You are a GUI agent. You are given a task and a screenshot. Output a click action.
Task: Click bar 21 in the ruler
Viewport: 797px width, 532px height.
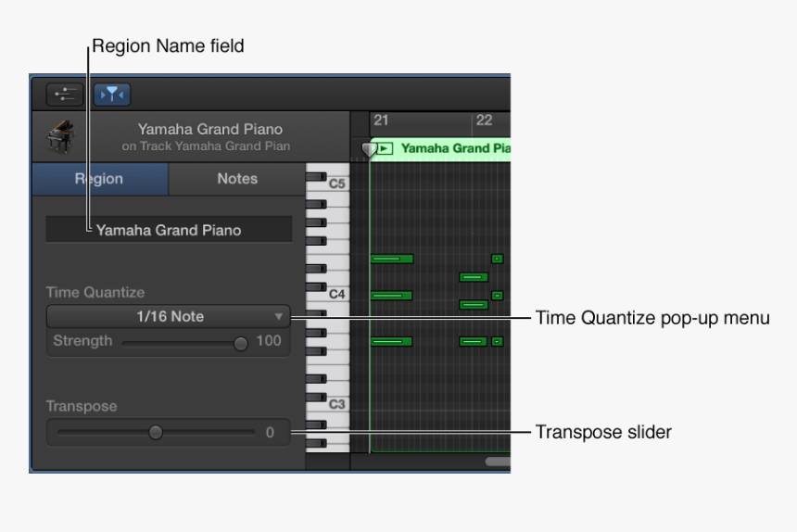381,120
